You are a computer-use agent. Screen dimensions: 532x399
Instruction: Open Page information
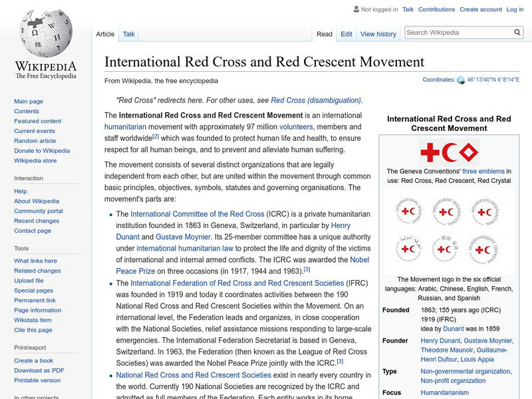pos(38,310)
